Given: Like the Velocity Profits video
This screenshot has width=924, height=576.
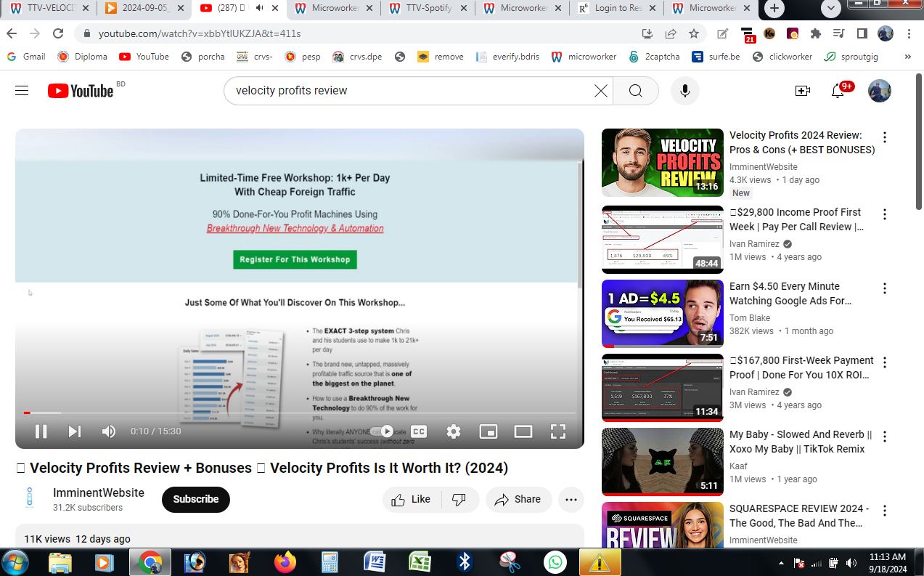Looking at the screenshot, I should 411,500.
